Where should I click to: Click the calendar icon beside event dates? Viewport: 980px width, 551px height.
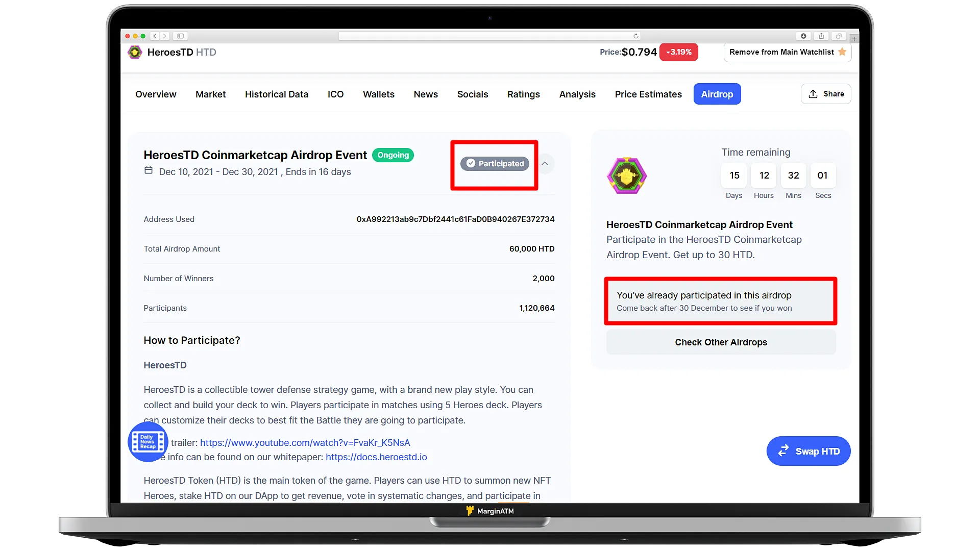click(149, 170)
